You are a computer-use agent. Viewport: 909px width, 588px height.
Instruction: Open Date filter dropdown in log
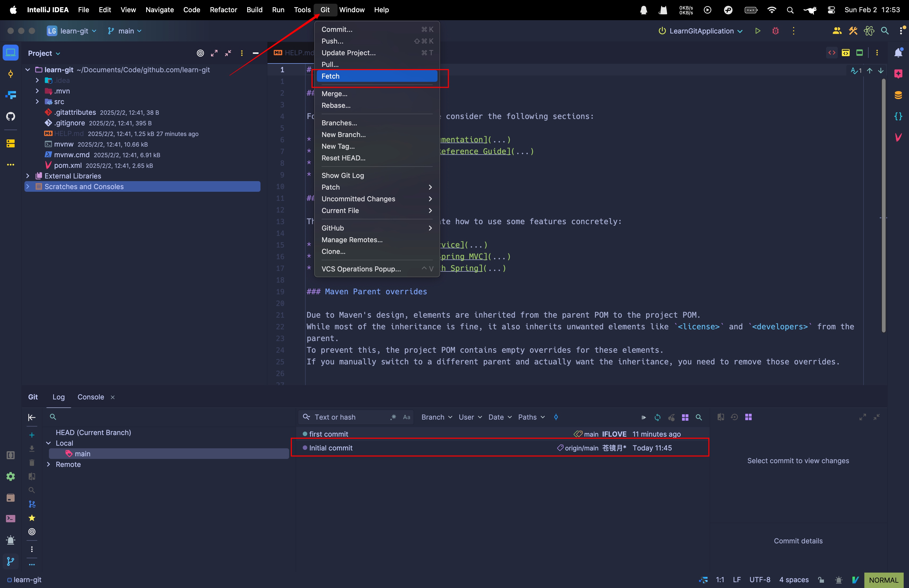coord(500,417)
